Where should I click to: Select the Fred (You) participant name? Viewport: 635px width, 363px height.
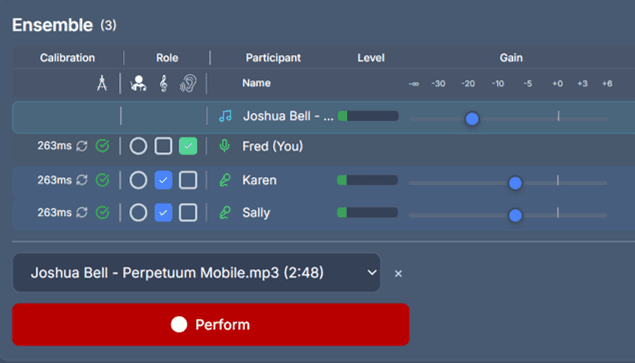pyautogui.click(x=273, y=146)
